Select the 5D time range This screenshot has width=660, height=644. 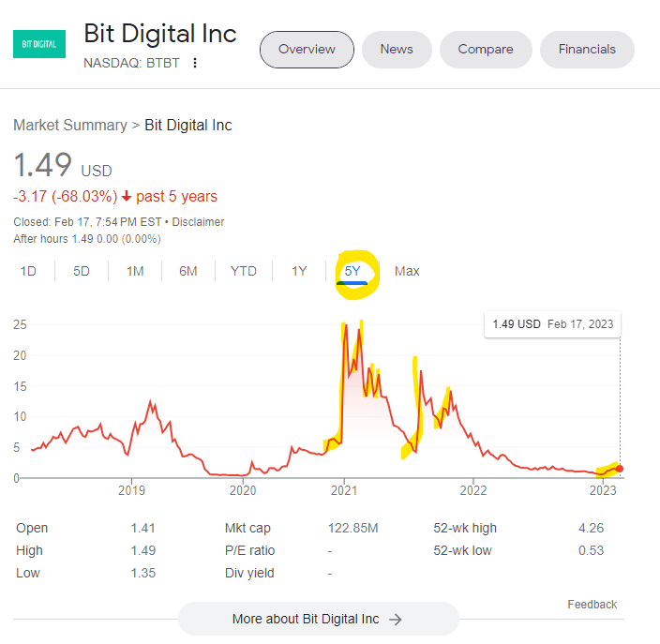tap(82, 271)
